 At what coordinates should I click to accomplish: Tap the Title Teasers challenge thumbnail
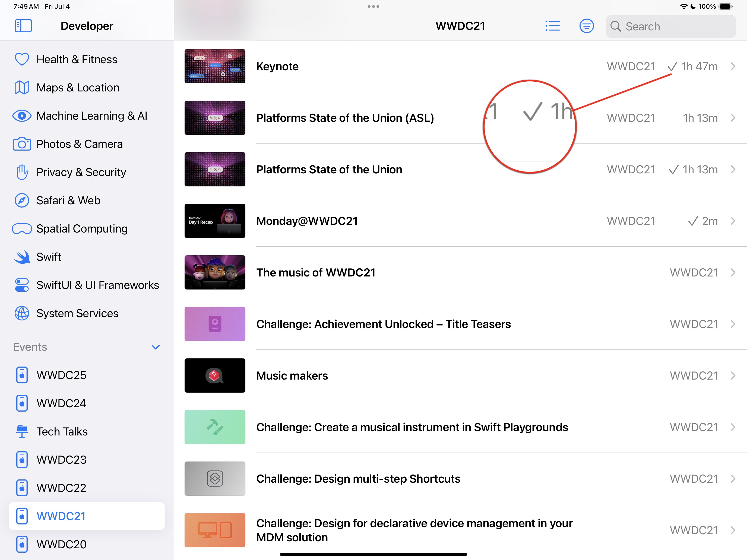pos(215,324)
